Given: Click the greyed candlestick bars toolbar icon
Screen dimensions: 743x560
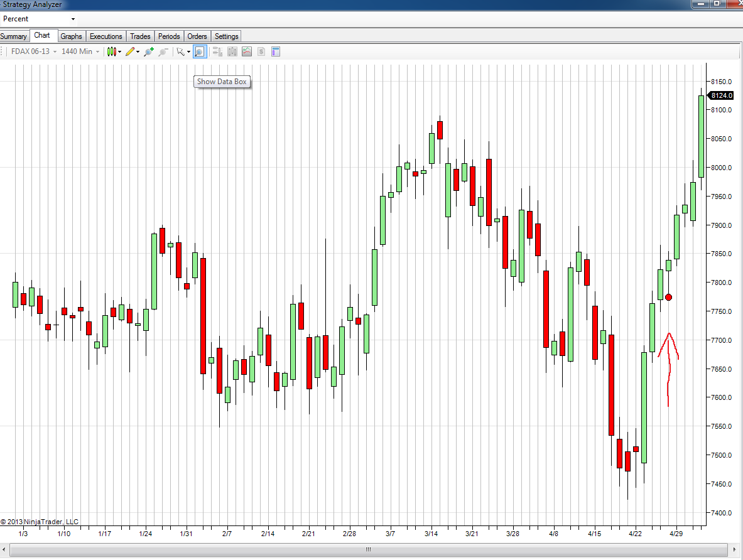Looking at the screenshot, I should [232, 51].
